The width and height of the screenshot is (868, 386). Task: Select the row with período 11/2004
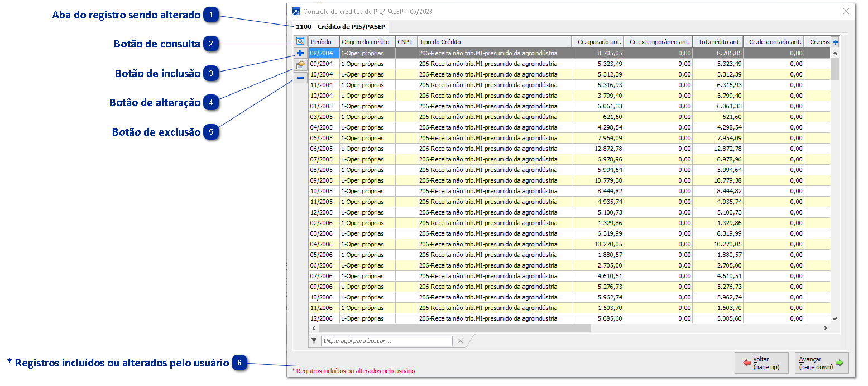pyautogui.click(x=569, y=85)
